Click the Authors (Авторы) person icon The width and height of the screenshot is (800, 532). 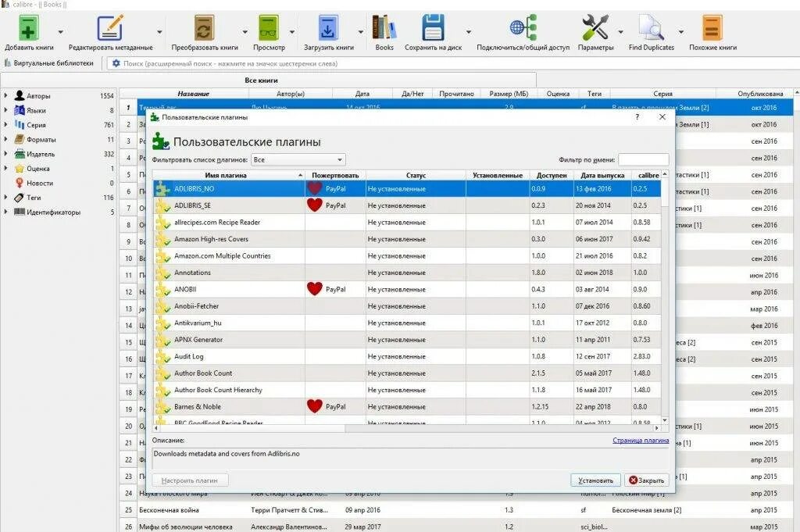20,95
